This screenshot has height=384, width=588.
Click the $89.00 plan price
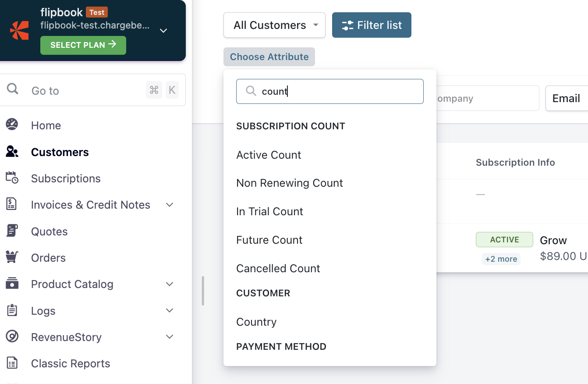pyautogui.click(x=564, y=256)
